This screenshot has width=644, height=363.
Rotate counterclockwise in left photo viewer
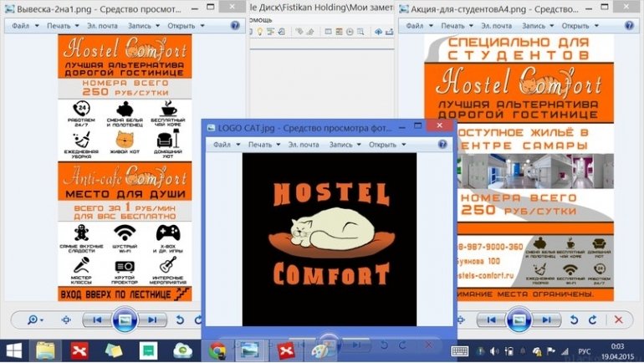point(179,320)
